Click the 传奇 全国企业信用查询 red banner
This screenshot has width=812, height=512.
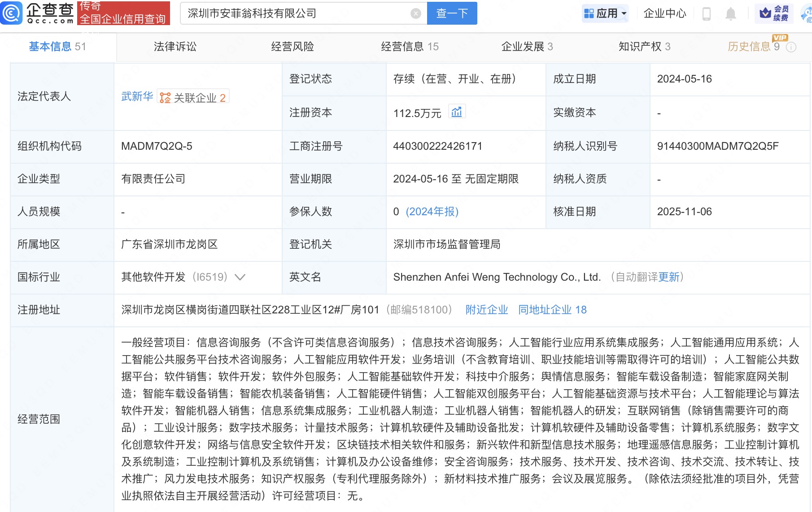point(123,13)
